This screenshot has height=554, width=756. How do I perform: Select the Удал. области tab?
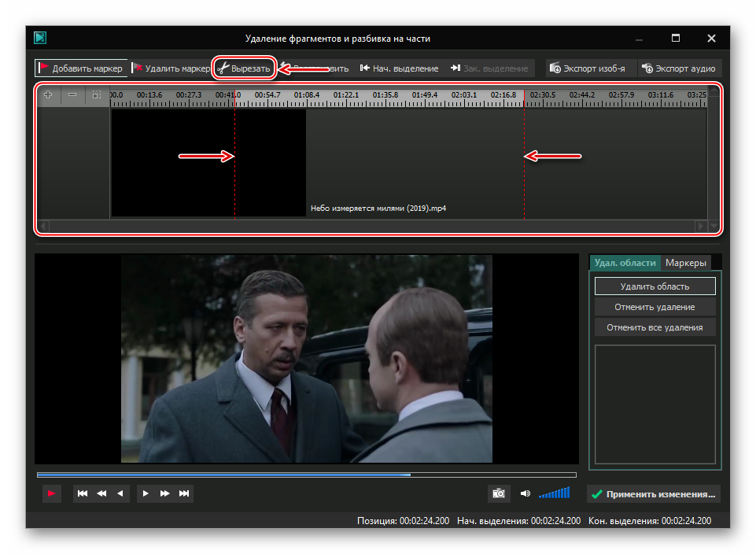pyautogui.click(x=625, y=263)
